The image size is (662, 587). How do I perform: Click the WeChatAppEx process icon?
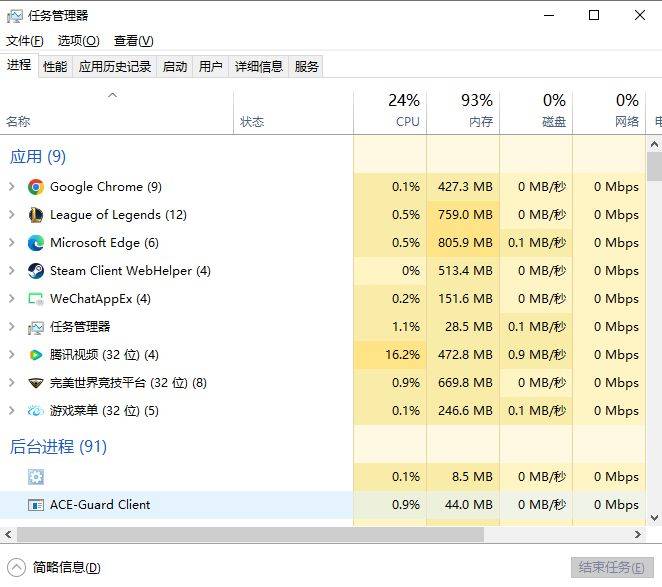[x=36, y=299]
